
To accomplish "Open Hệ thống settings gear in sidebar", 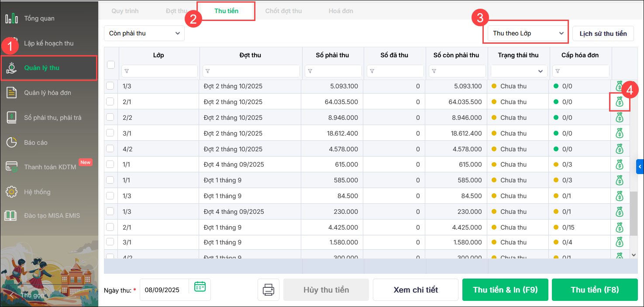I will pyautogui.click(x=37, y=192).
